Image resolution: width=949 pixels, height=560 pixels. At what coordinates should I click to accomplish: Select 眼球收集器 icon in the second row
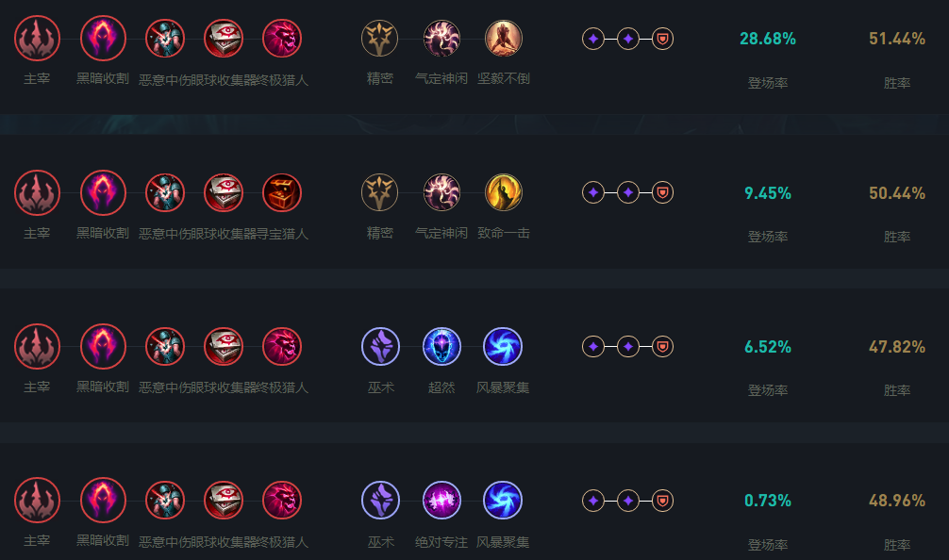coord(224,192)
